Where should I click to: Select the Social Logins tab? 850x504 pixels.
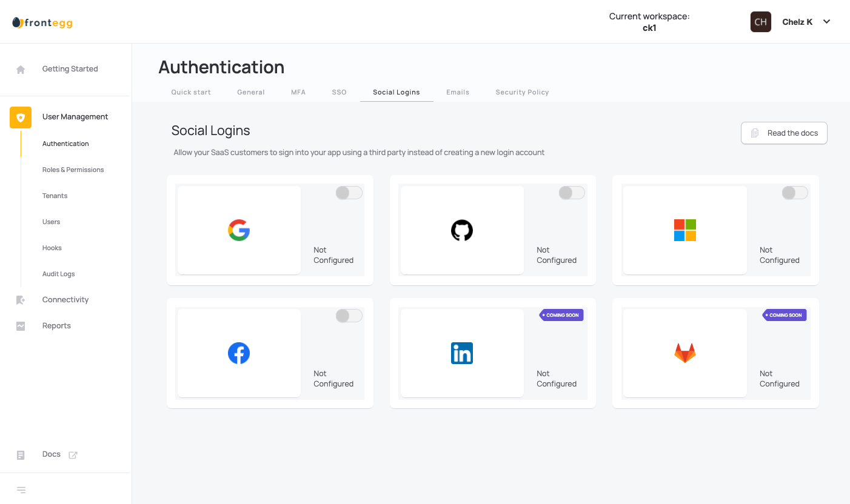click(x=397, y=92)
